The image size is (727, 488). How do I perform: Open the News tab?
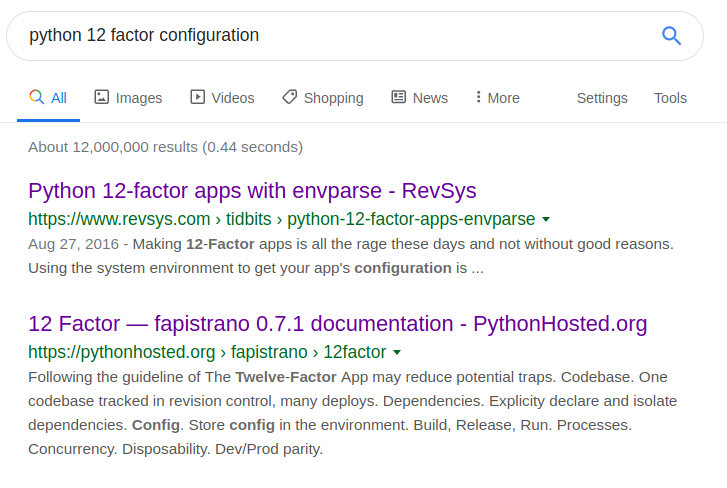pos(420,98)
